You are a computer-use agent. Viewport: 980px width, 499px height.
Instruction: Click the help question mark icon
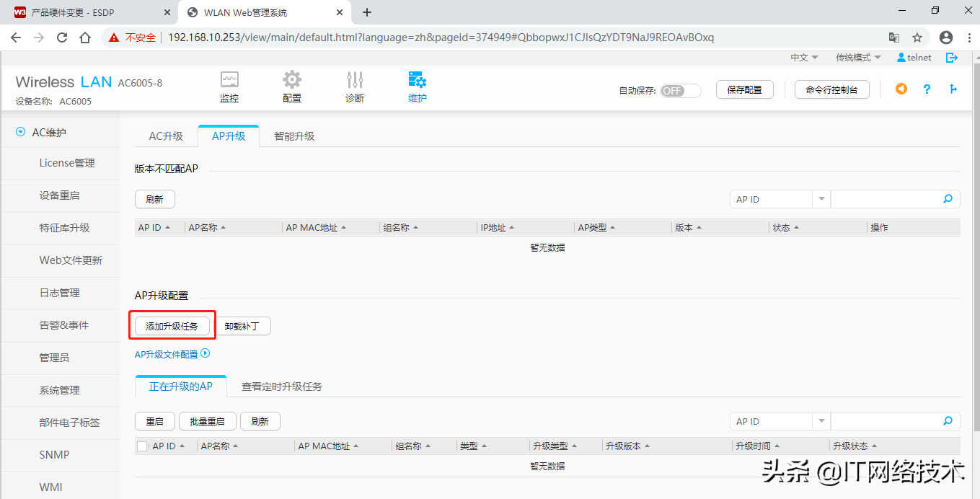point(927,89)
